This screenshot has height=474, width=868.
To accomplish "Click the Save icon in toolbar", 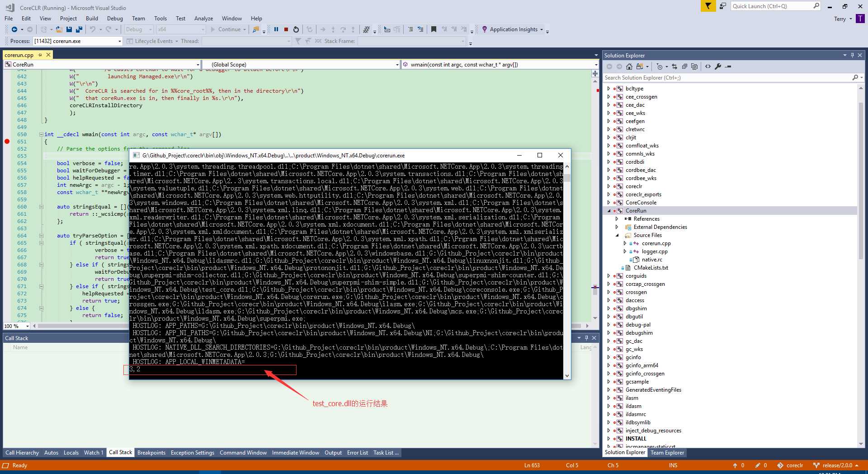I will 69,29.
